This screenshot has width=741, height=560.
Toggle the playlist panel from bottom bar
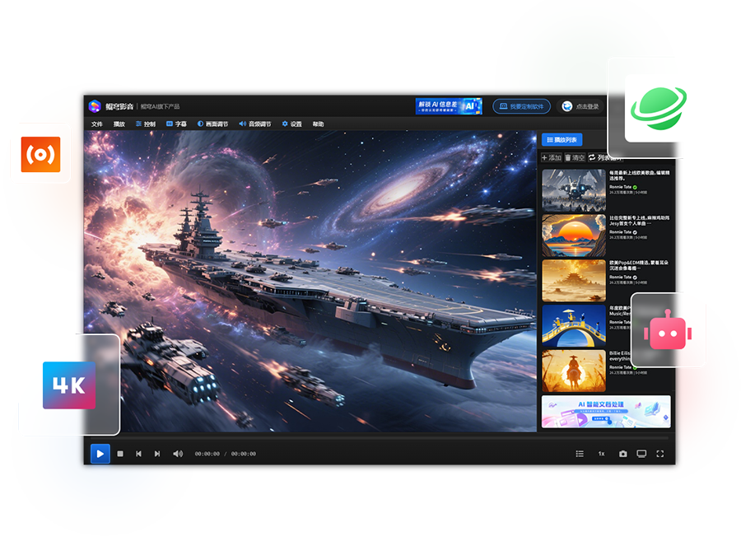580,454
